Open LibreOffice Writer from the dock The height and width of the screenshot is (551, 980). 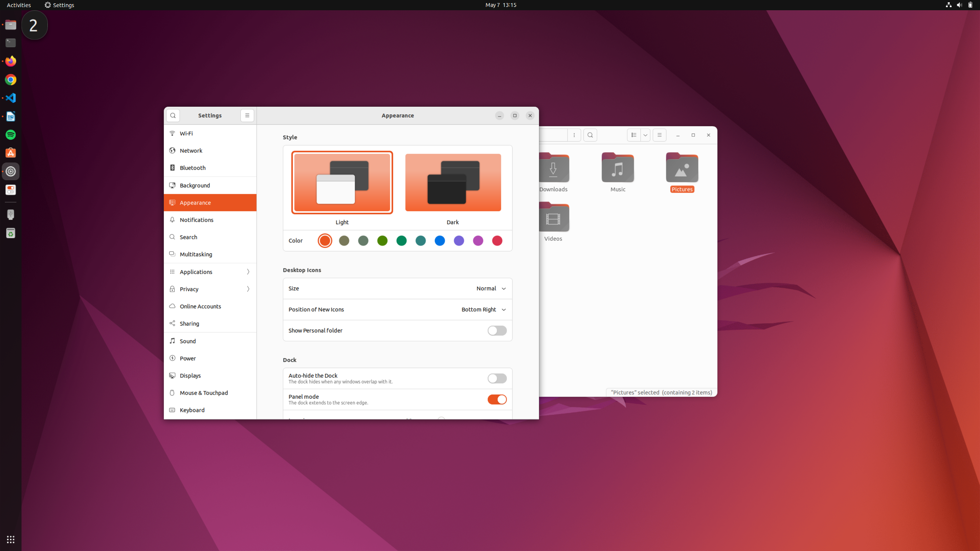coord(11,116)
